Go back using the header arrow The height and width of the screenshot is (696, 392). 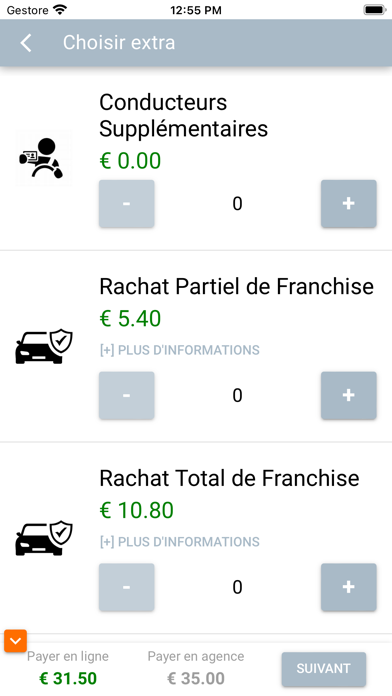coord(26,43)
